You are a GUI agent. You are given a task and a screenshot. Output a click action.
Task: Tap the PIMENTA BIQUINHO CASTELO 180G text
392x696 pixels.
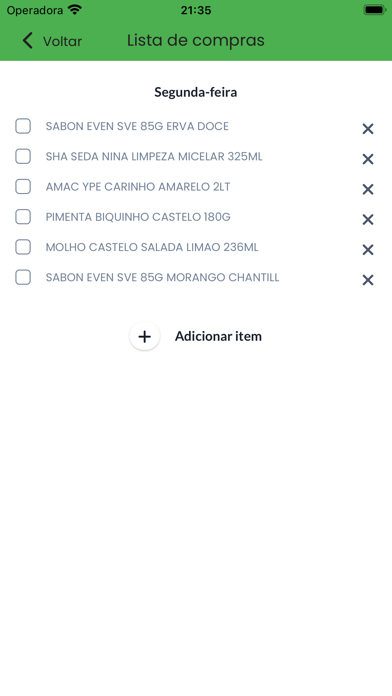pos(138,217)
